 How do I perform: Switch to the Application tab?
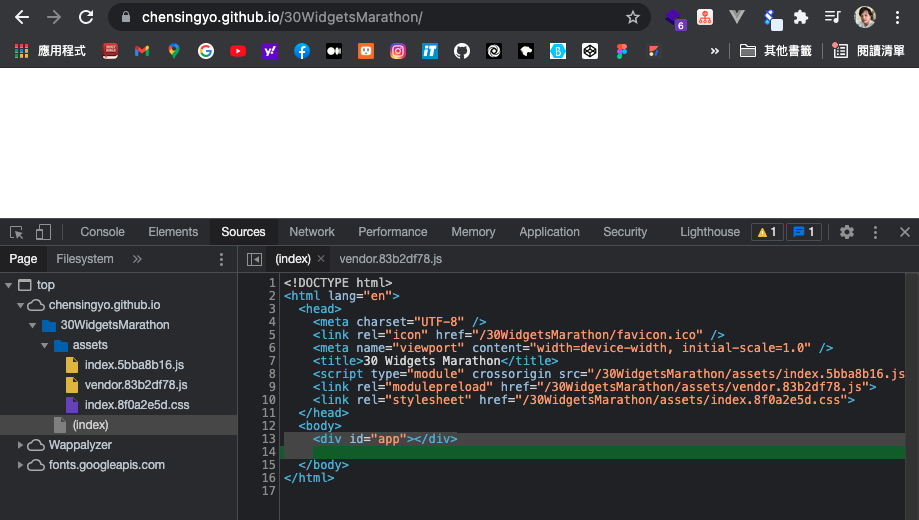pyautogui.click(x=549, y=232)
